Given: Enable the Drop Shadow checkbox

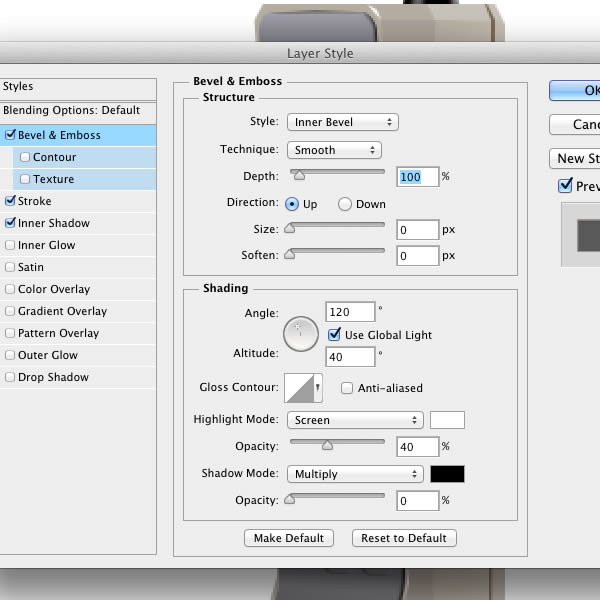Looking at the screenshot, I should point(10,377).
